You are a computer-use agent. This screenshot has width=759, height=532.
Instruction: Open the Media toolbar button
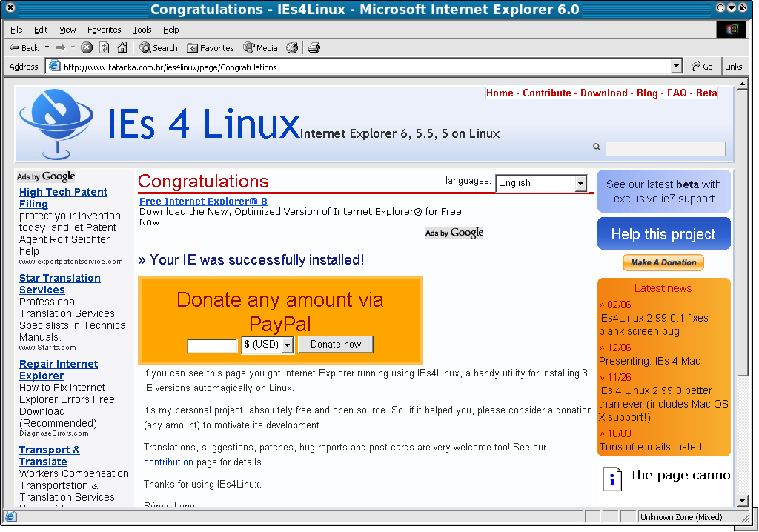pyautogui.click(x=260, y=48)
